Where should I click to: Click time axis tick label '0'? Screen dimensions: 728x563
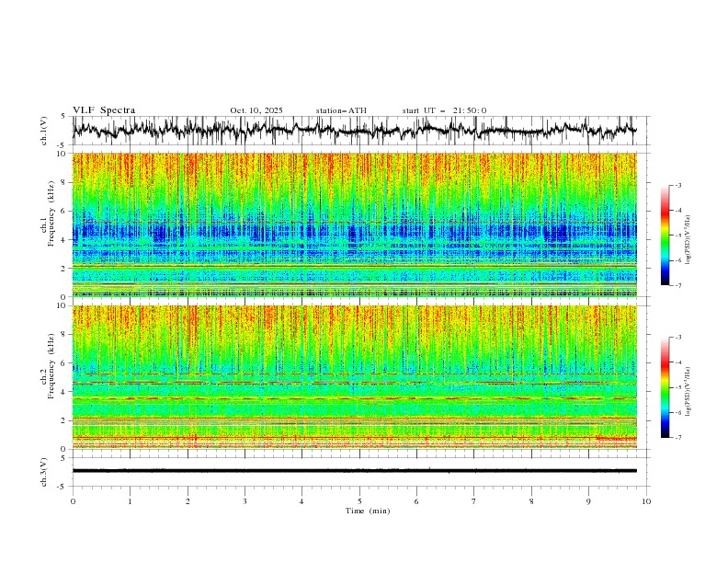(x=73, y=501)
